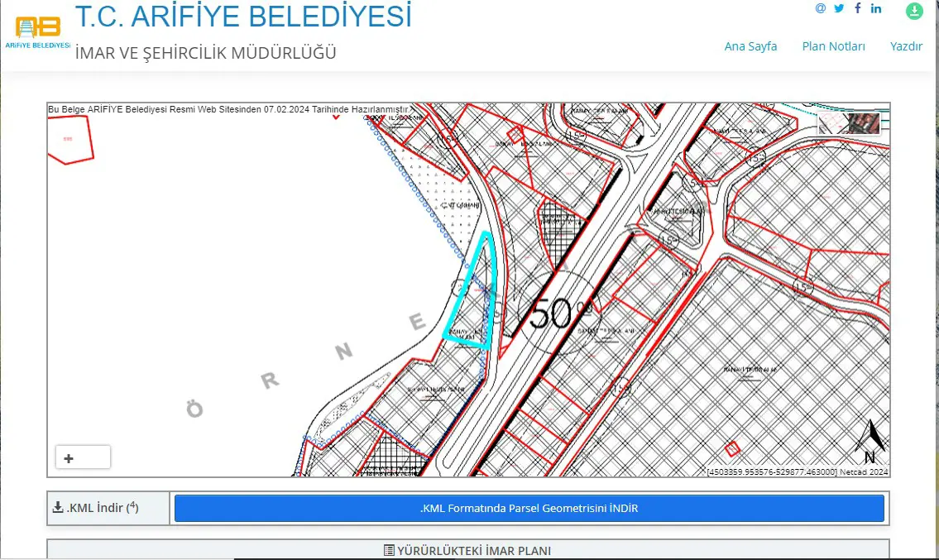Click the 50 road-width label on the map
The height and width of the screenshot is (560, 939).
pyautogui.click(x=551, y=314)
